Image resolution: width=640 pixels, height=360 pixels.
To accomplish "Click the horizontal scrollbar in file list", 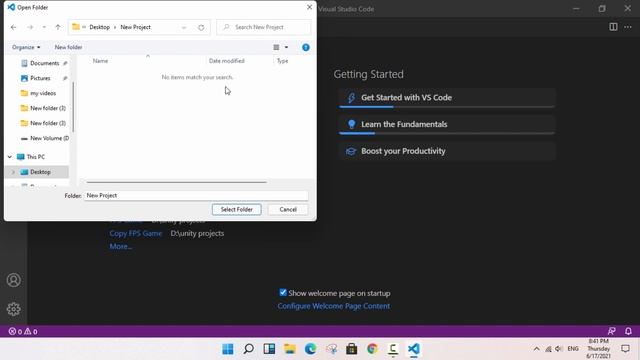I will pos(176,182).
